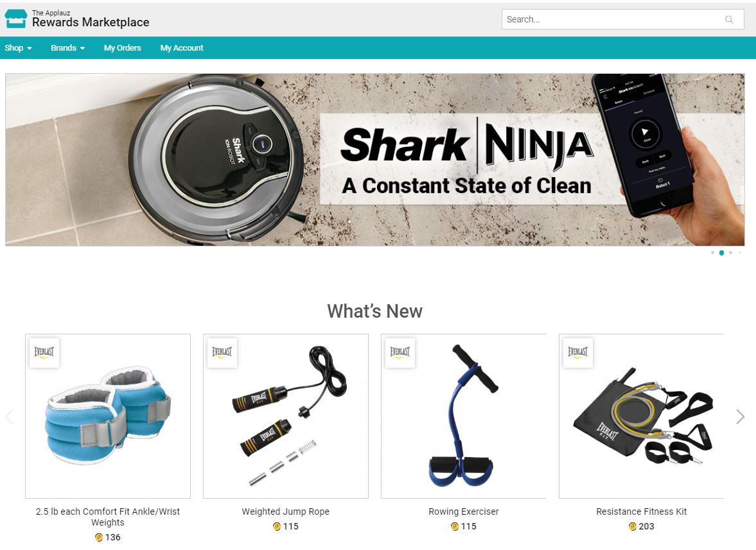The height and width of the screenshot is (550, 756).
Task: Expand the Brands dropdown menu
Action: [x=68, y=48]
